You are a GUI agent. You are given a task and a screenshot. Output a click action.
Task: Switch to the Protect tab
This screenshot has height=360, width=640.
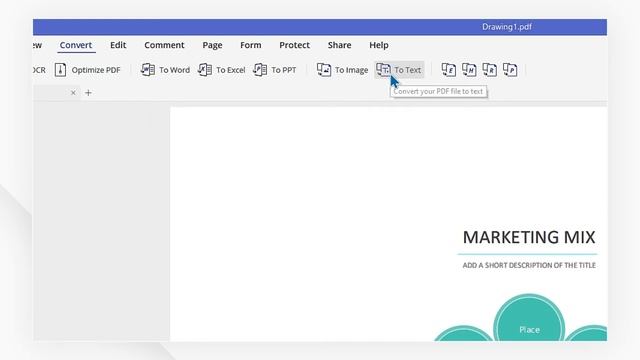click(x=294, y=45)
